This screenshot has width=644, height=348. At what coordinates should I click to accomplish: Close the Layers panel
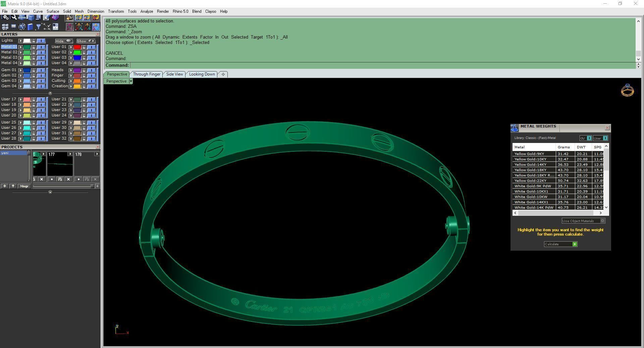click(98, 34)
